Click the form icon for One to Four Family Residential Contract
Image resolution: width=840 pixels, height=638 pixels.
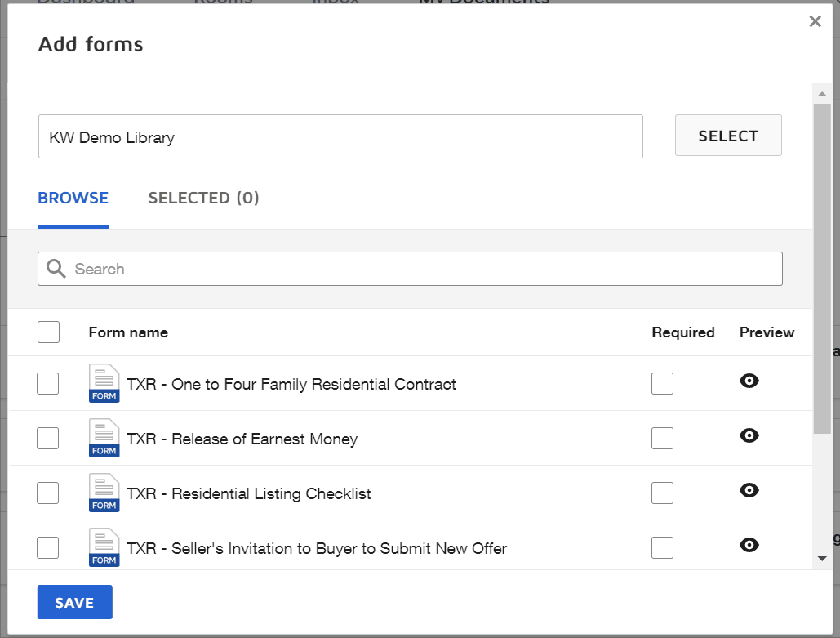[x=104, y=383]
